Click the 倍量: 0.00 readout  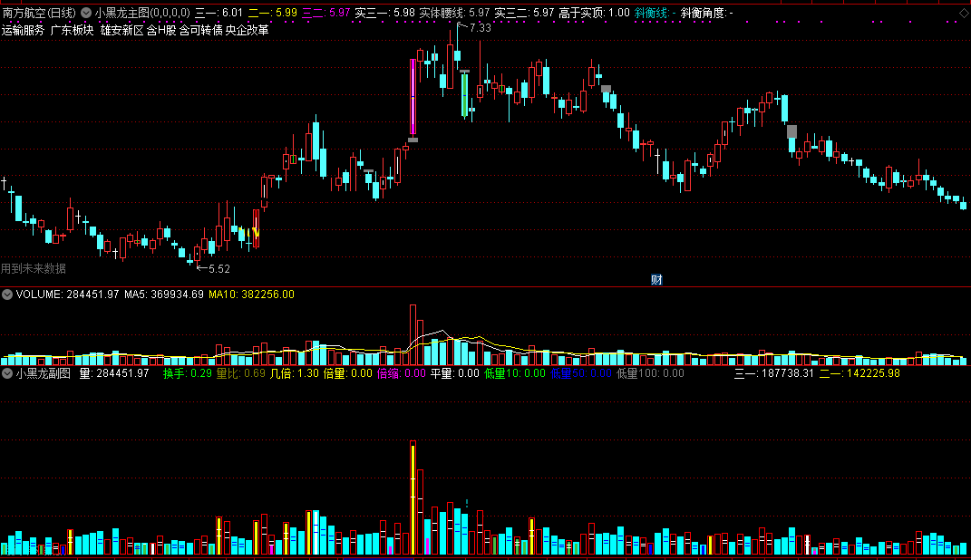tap(348, 373)
